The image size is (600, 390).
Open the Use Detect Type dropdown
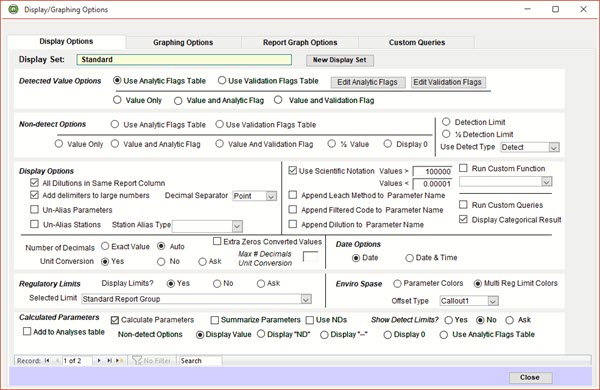point(554,147)
